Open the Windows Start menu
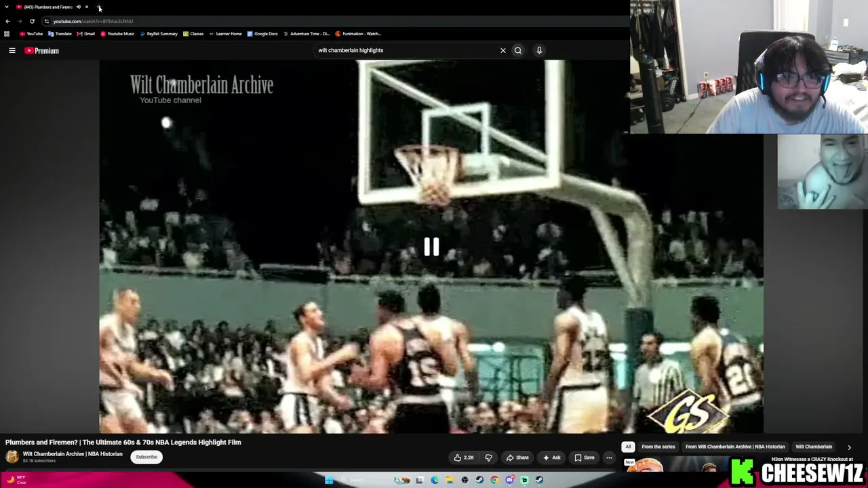 pyautogui.click(x=329, y=480)
